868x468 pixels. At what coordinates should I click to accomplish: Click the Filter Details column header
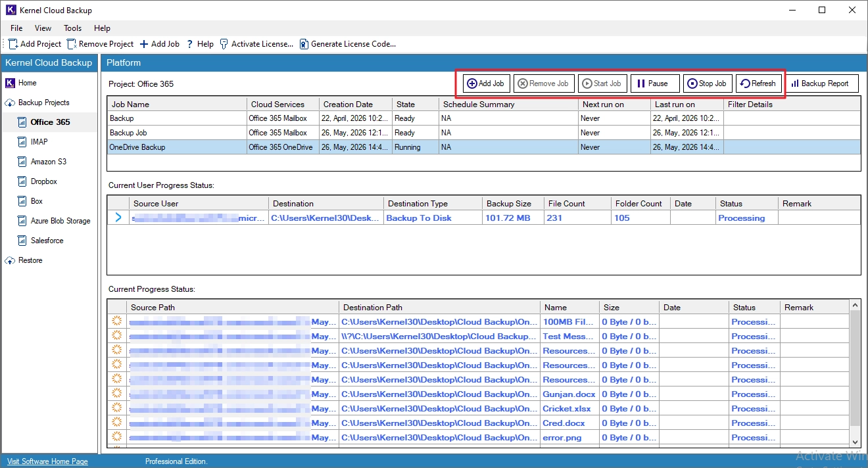coord(792,104)
